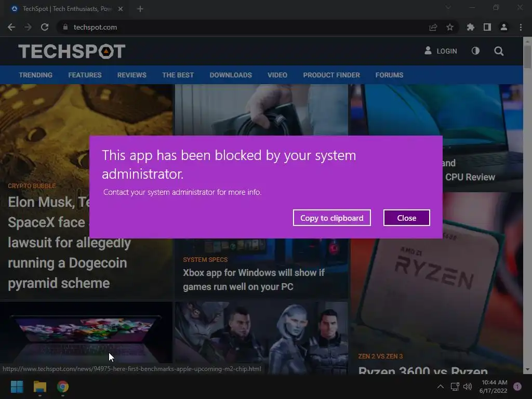Open the Ryzen 3600 vs Ryzen article headline
This screenshot has height=399, width=532.
coord(423,370)
